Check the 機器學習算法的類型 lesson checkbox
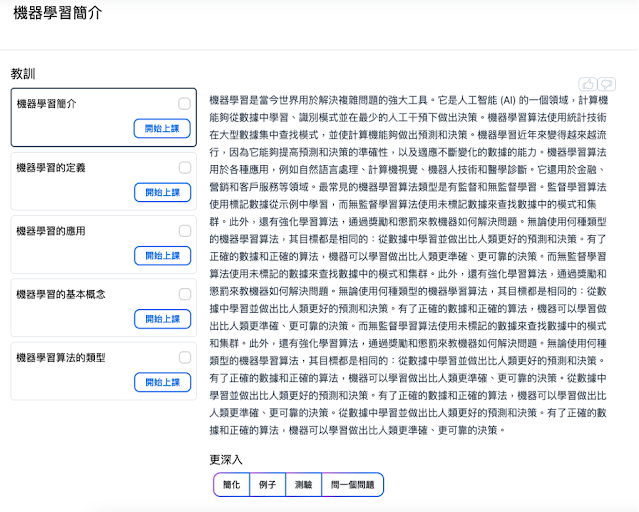 click(185, 358)
